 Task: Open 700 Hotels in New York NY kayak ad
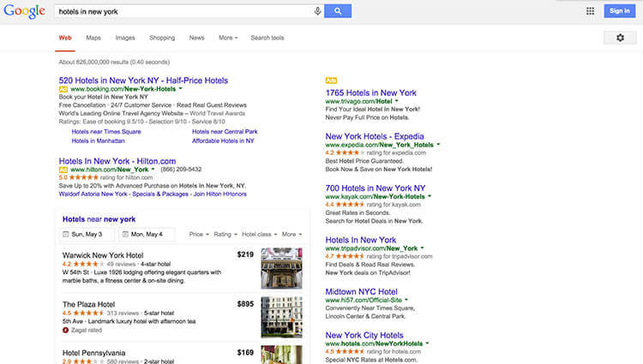tap(376, 188)
